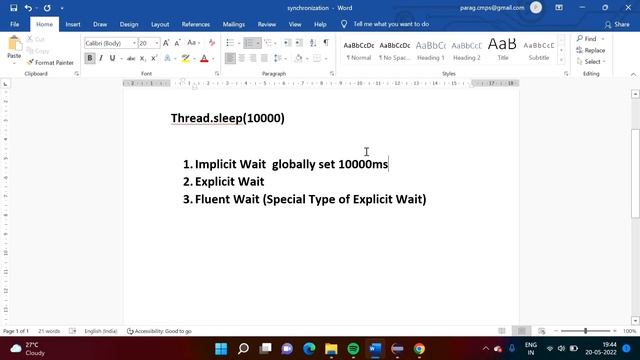Apply the No Spacing style
640x360 pixels.
[x=395, y=51]
